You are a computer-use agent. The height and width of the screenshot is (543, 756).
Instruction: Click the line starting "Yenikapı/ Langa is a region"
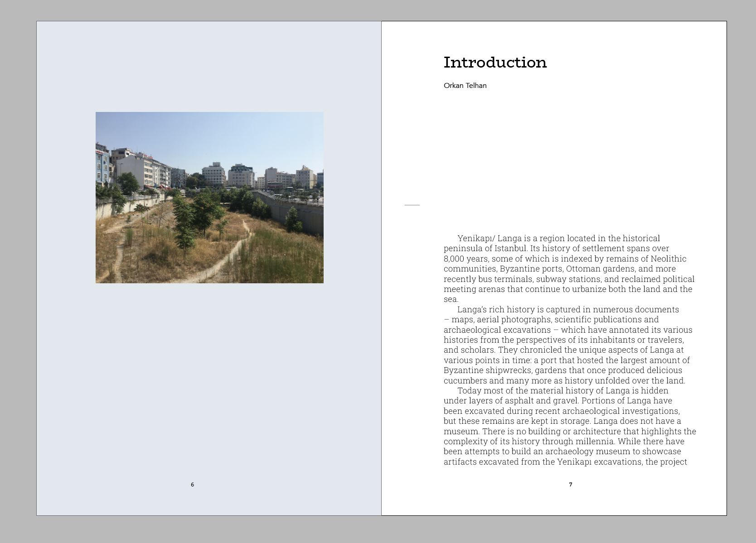[558, 238]
